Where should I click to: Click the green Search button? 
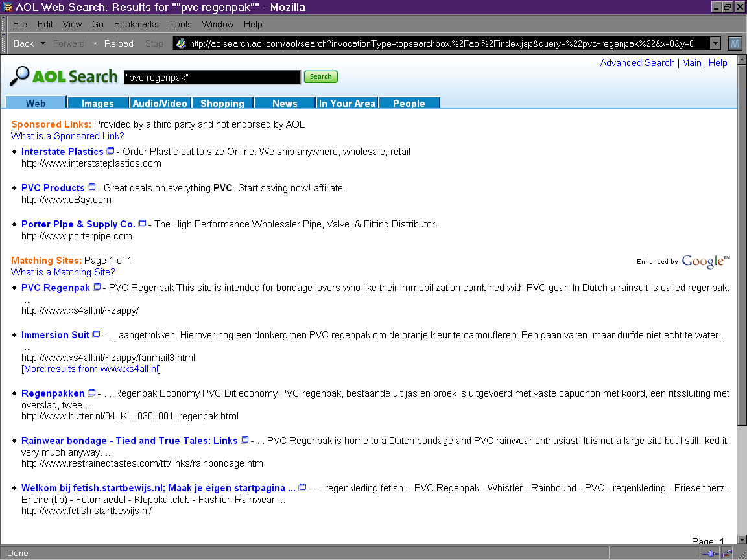point(320,76)
